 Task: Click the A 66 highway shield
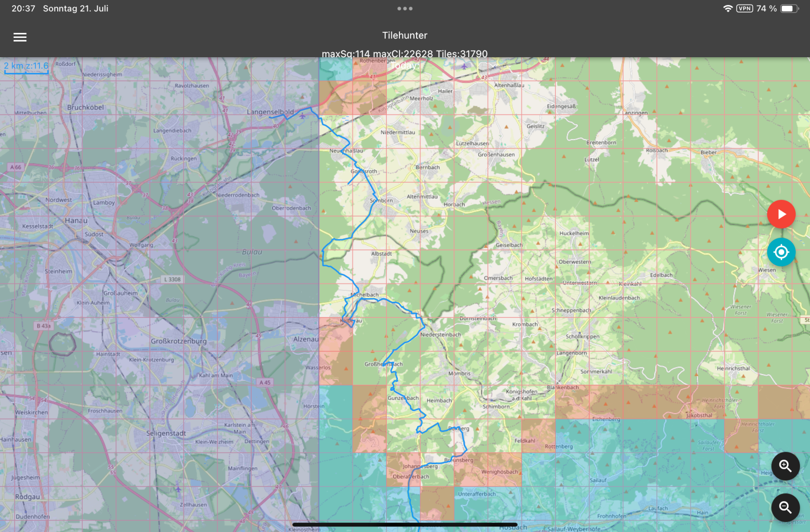[16, 167]
